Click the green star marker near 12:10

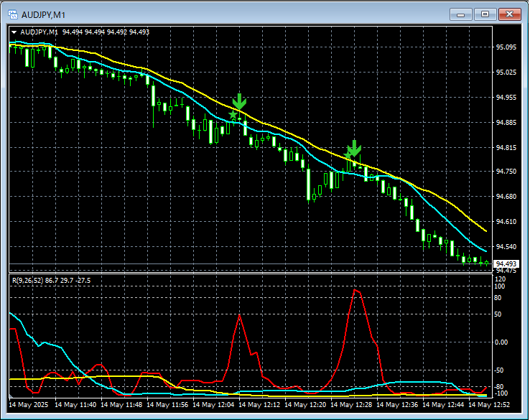click(x=233, y=115)
